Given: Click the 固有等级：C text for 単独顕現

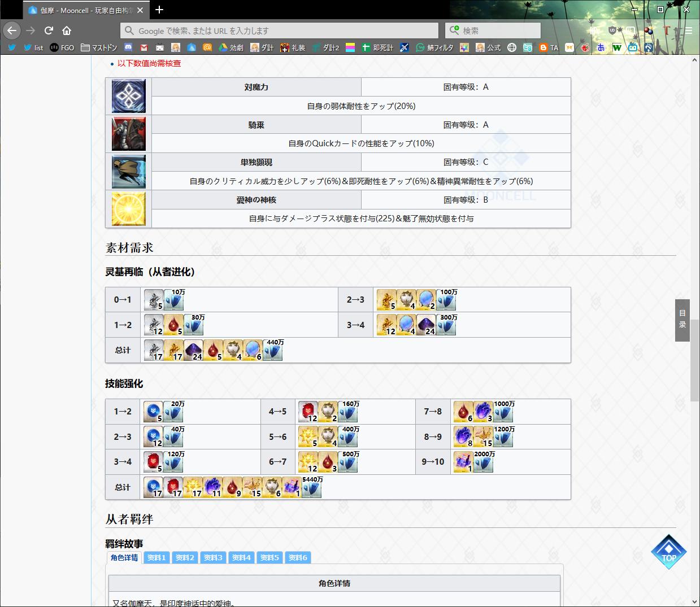Looking at the screenshot, I should coord(466,162).
